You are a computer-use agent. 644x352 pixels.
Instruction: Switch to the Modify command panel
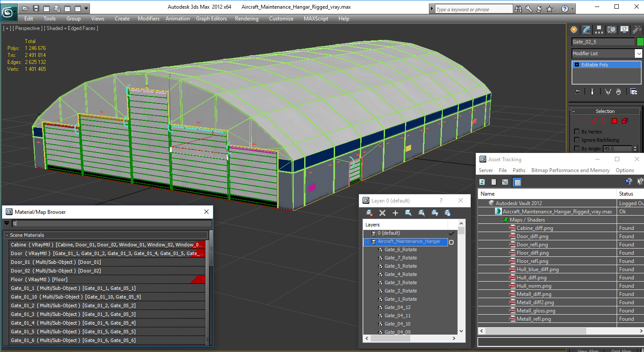[x=587, y=30]
